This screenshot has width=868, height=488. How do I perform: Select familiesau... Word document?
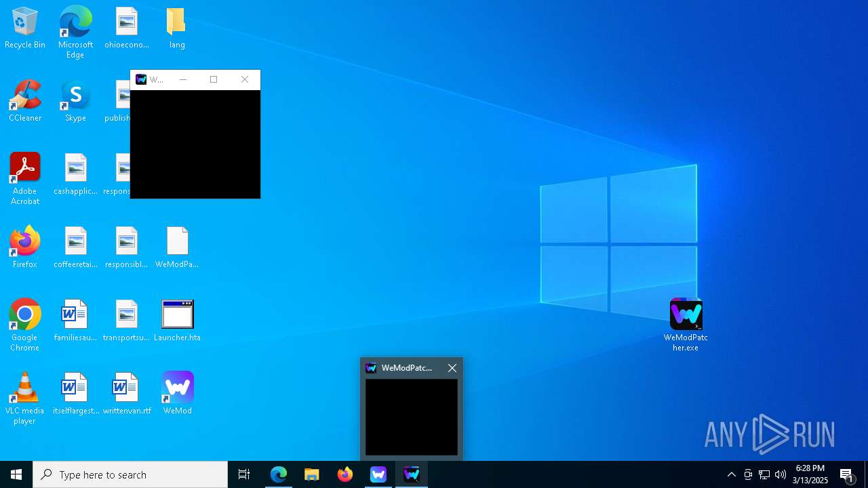tap(75, 321)
